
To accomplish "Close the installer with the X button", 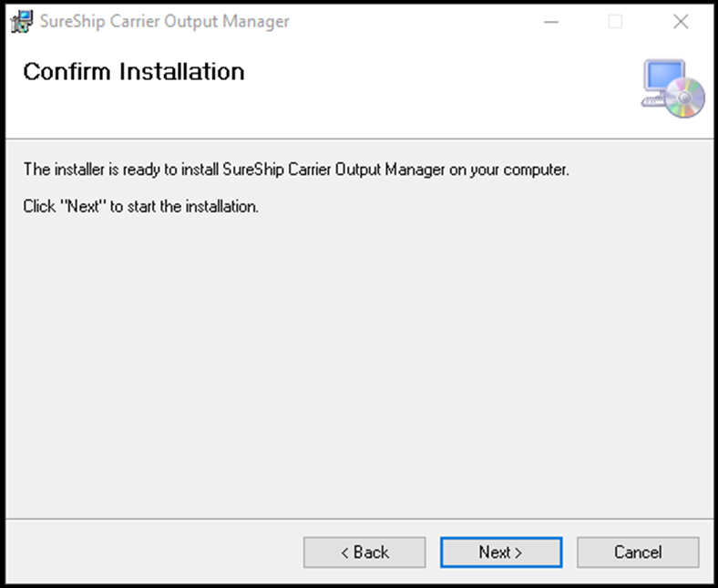I will (681, 22).
